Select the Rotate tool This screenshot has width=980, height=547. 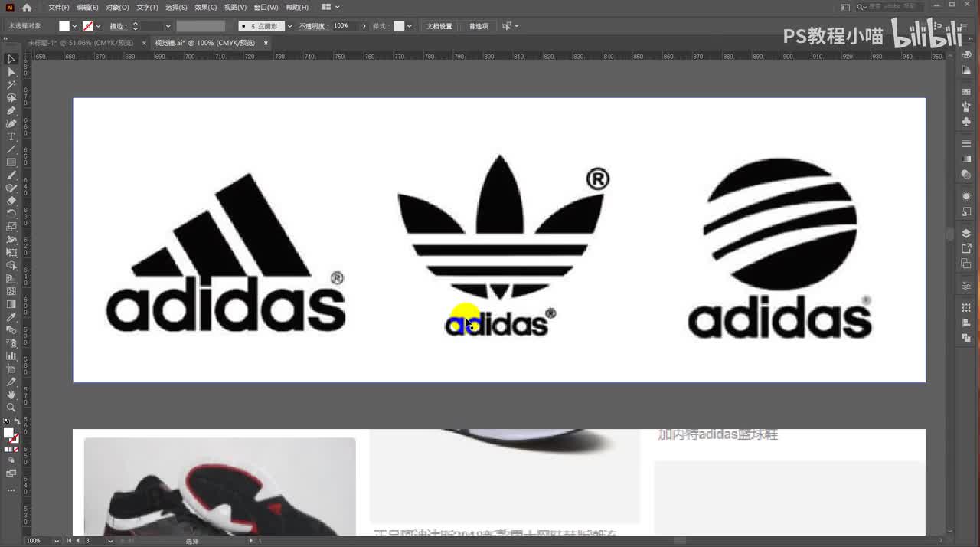coord(11,214)
